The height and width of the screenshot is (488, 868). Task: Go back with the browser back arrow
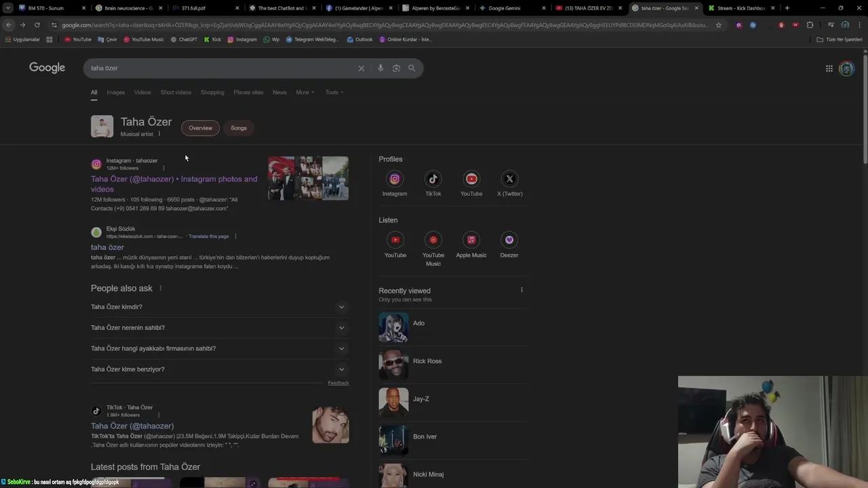click(8, 25)
